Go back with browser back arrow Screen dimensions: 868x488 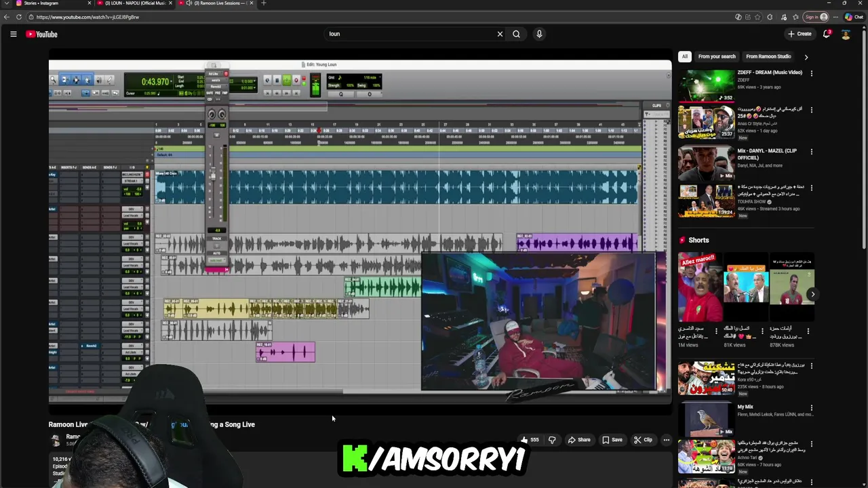pyautogui.click(x=6, y=17)
